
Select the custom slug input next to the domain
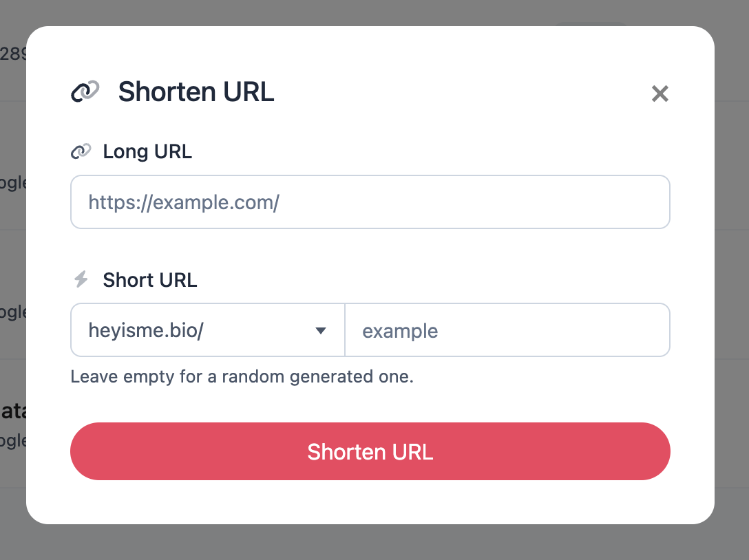coord(507,330)
